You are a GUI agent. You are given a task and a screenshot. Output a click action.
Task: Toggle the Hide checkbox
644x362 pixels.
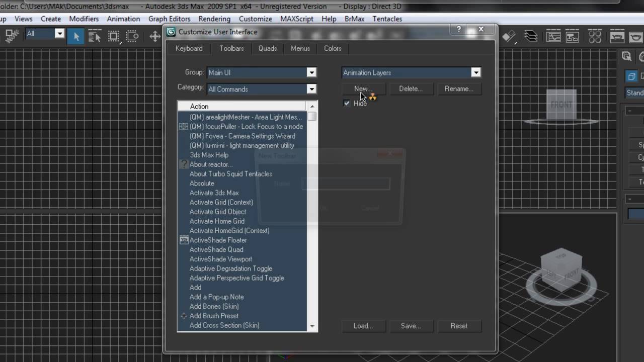coord(347,103)
